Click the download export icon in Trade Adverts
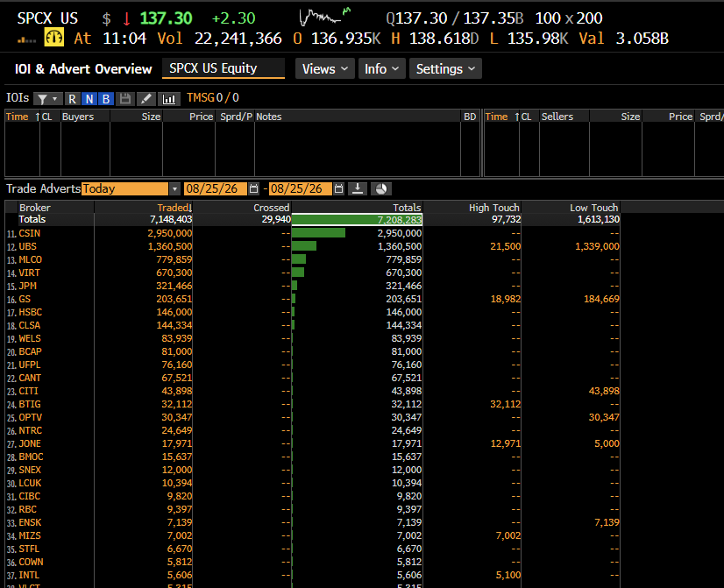Screen dimensions: 724x588 pos(358,188)
